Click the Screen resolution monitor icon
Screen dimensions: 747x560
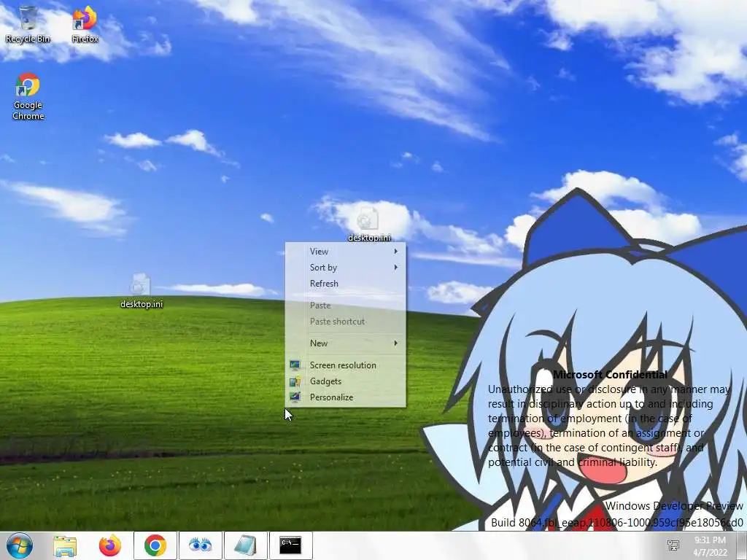[295, 365]
